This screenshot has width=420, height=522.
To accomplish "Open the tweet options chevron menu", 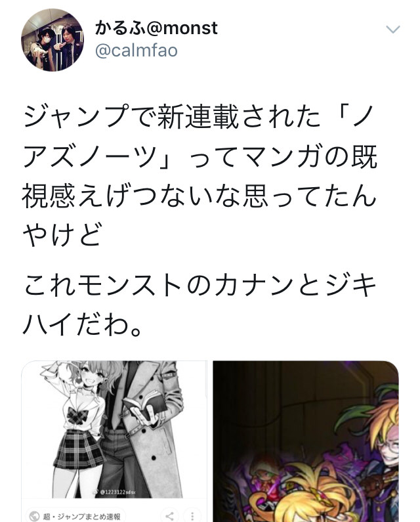I will point(393,30).
